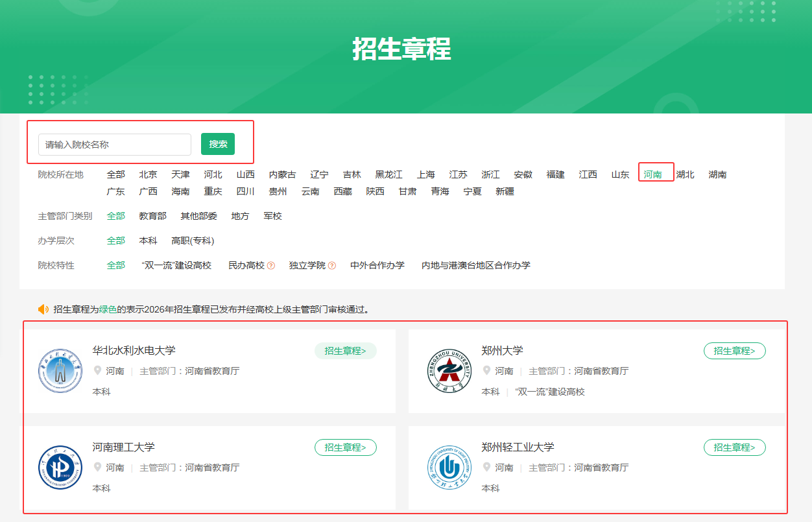Filter schools by 上海
812x522 pixels.
point(426,174)
